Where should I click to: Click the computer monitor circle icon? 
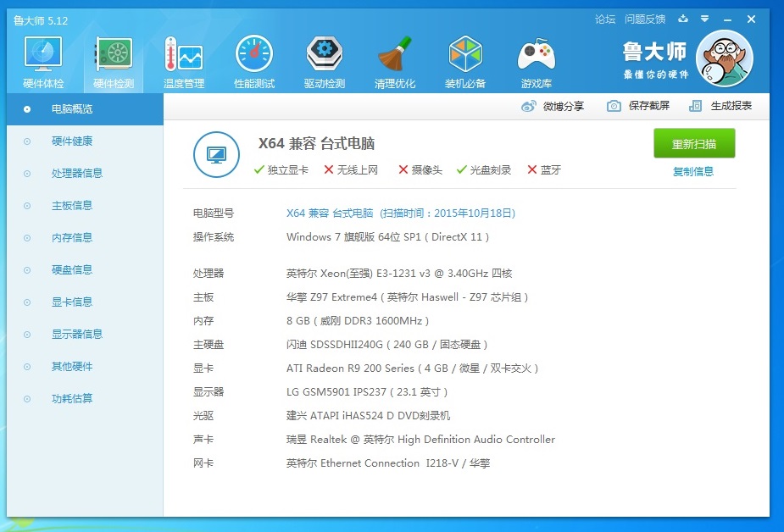click(216, 154)
